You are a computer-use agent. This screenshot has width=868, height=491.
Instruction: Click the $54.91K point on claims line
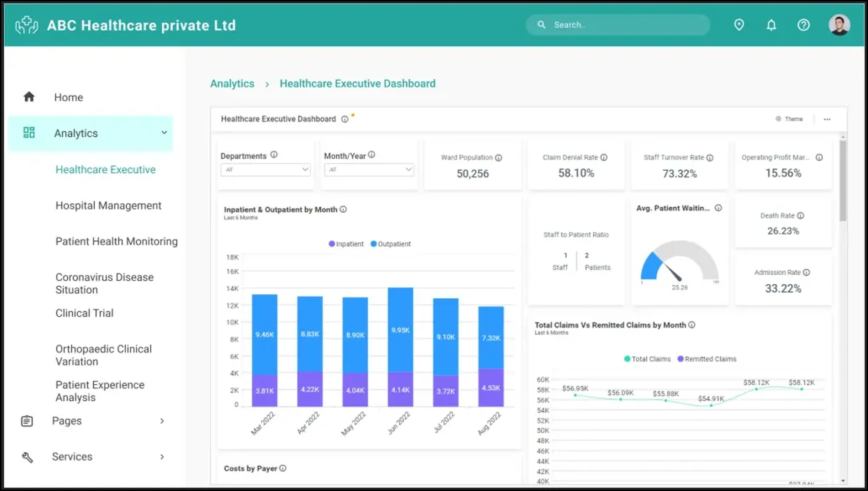(x=711, y=405)
